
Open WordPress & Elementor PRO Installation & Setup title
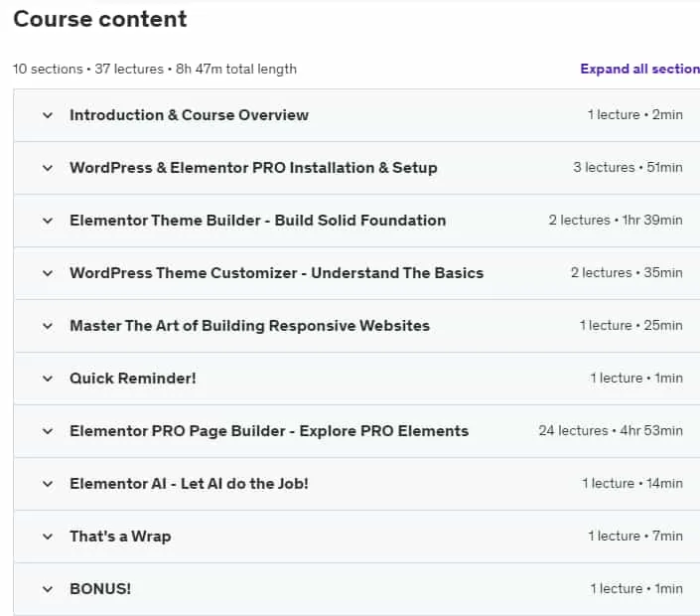tap(253, 168)
